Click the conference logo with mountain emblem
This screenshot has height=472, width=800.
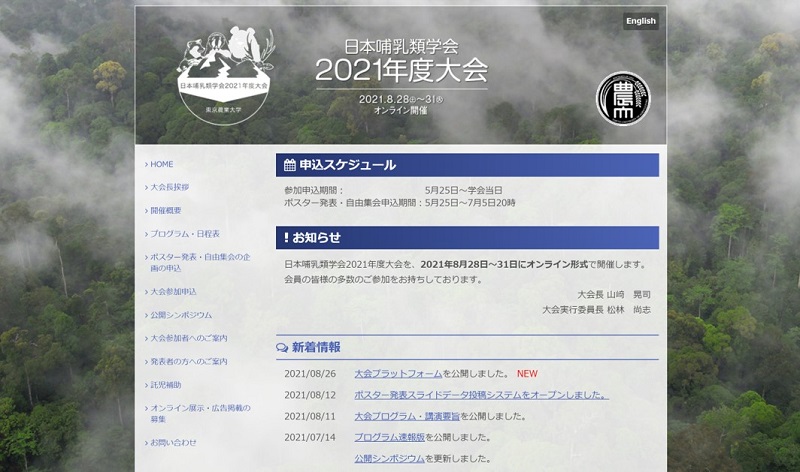[225, 75]
